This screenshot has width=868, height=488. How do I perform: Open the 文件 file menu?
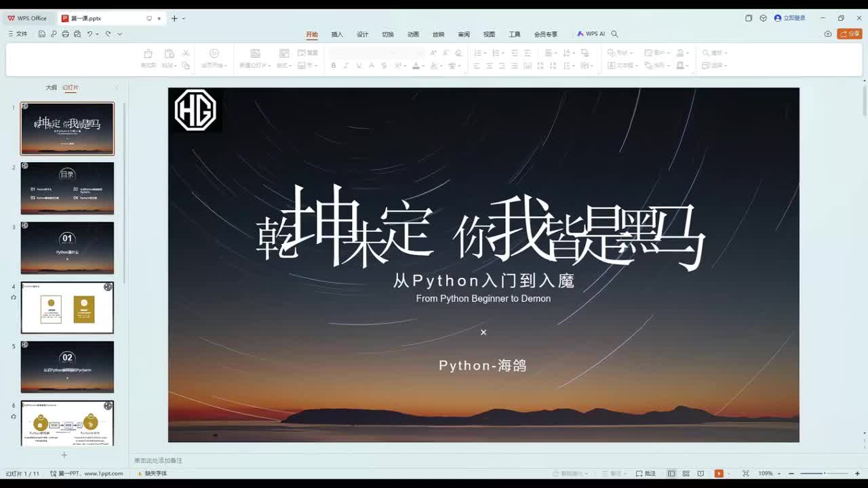[18, 34]
